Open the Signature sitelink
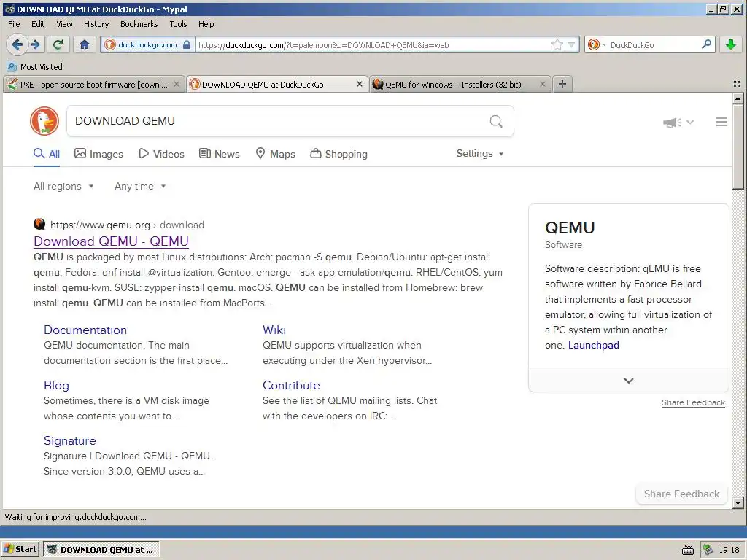The height and width of the screenshot is (560, 747). [x=69, y=441]
